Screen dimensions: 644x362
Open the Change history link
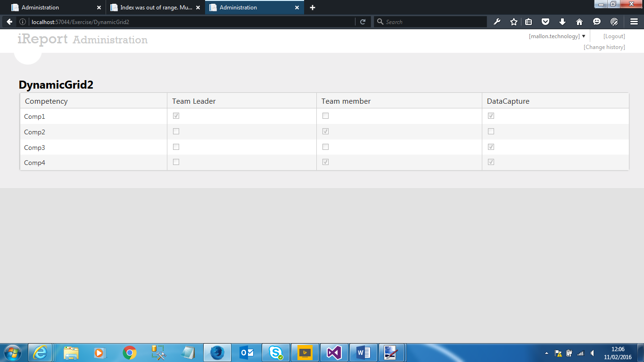tap(604, 47)
